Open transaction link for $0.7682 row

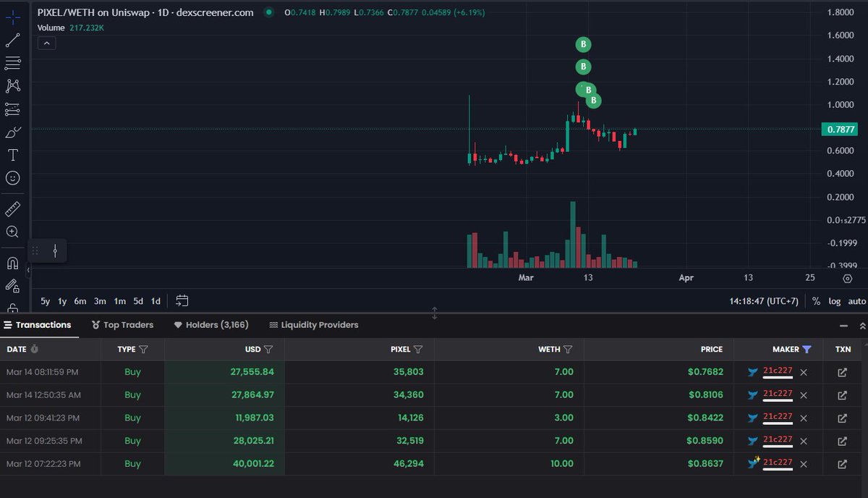842,372
